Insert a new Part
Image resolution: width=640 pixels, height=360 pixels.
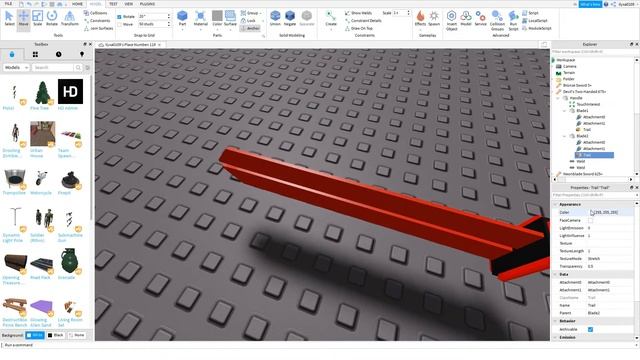coord(182,19)
